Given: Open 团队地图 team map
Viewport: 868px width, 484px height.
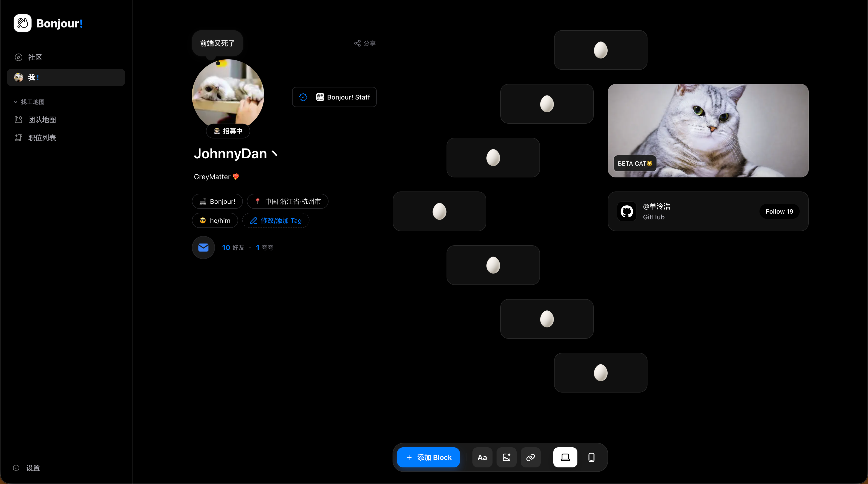Looking at the screenshot, I should [66, 120].
